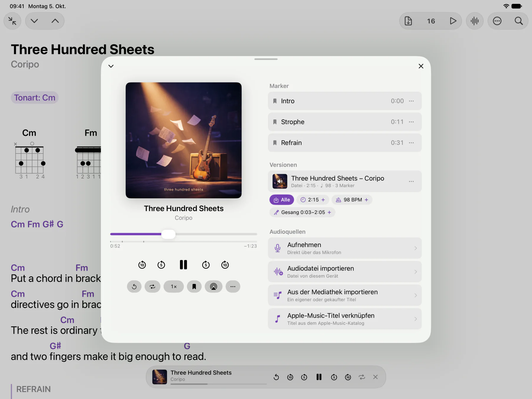Image resolution: width=532 pixels, height=399 pixels.
Task: Open the document export icon in toolbar
Action: 408,21
